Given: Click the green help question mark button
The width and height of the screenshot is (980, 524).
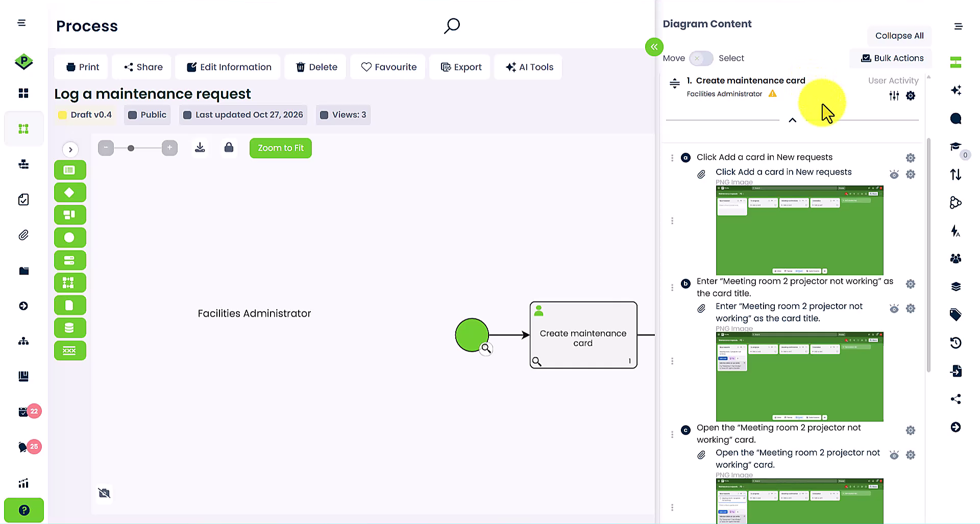Looking at the screenshot, I should [x=24, y=510].
